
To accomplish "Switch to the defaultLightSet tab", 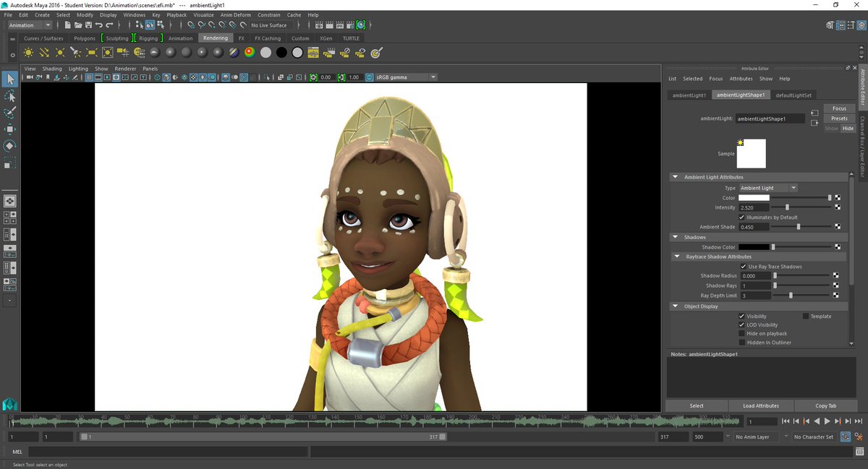I will pyautogui.click(x=793, y=95).
